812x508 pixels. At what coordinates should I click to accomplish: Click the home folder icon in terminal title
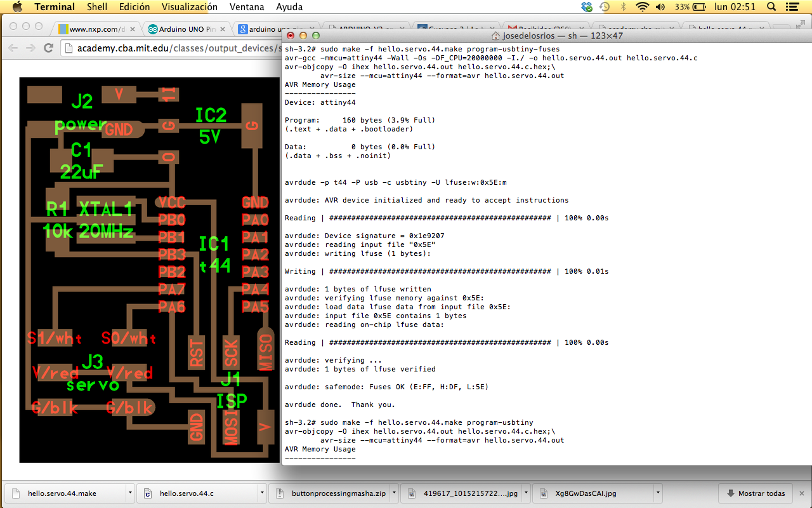point(496,36)
